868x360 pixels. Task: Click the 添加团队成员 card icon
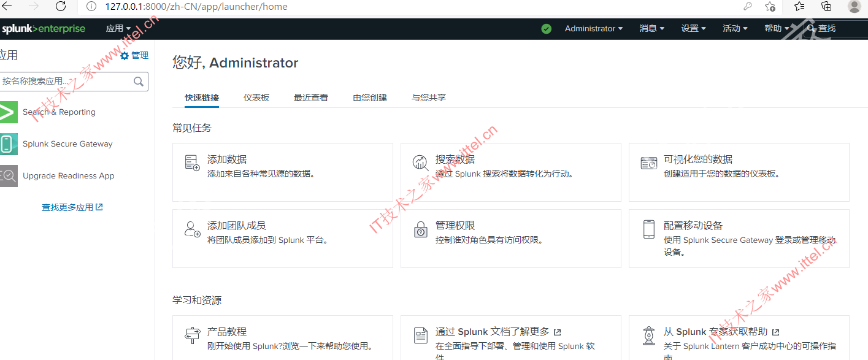[x=193, y=229]
